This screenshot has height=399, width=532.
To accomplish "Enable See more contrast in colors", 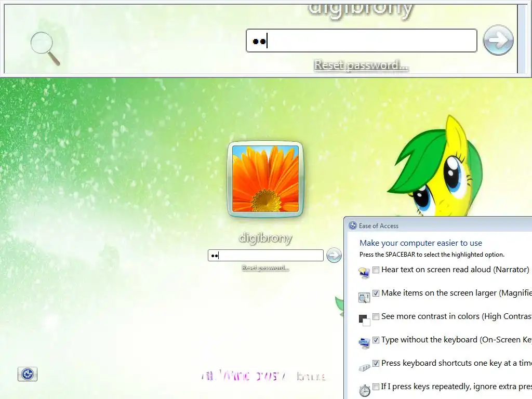I will pyautogui.click(x=376, y=316).
